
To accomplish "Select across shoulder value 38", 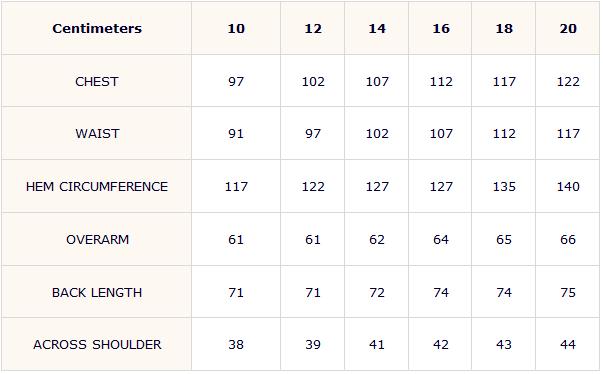I will (x=236, y=344).
